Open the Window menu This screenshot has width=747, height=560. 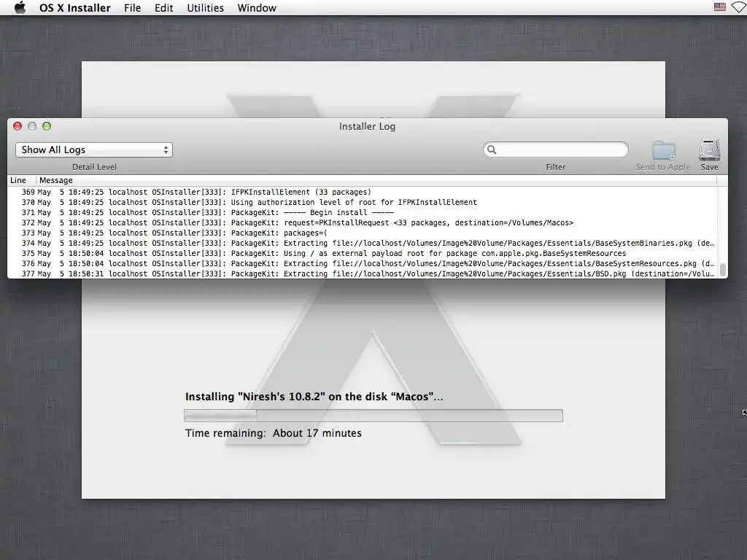[257, 8]
